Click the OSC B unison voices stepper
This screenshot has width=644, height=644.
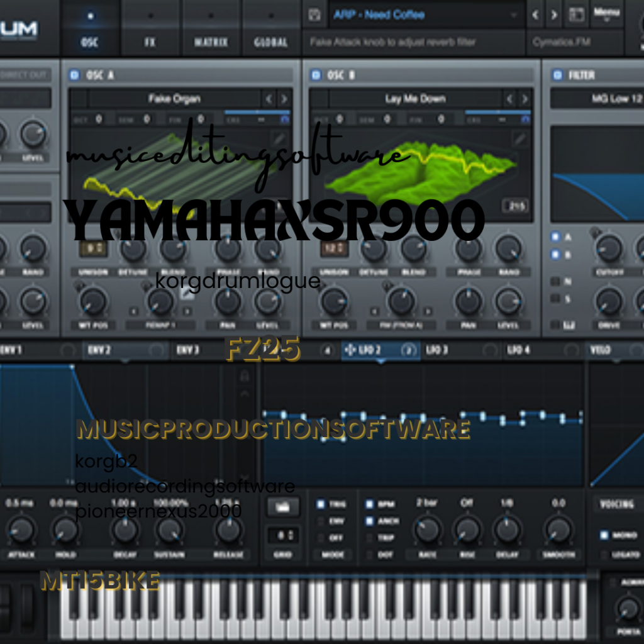(x=334, y=249)
